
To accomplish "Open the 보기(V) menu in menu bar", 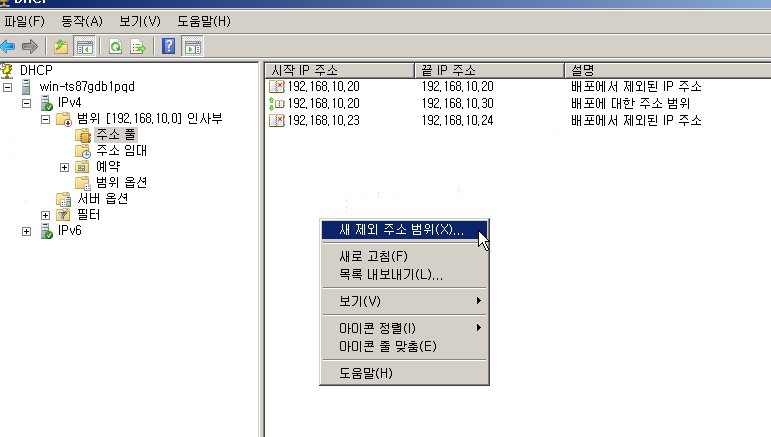I will 140,22.
